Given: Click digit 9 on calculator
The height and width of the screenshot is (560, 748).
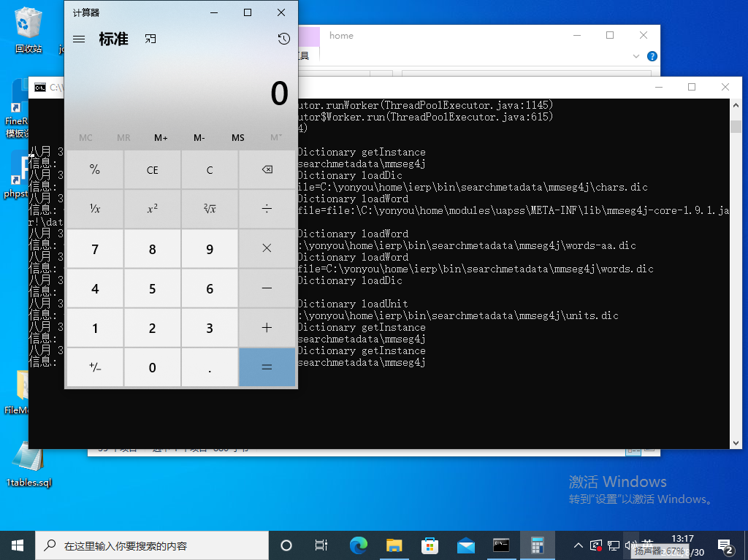Looking at the screenshot, I should click(x=210, y=248).
